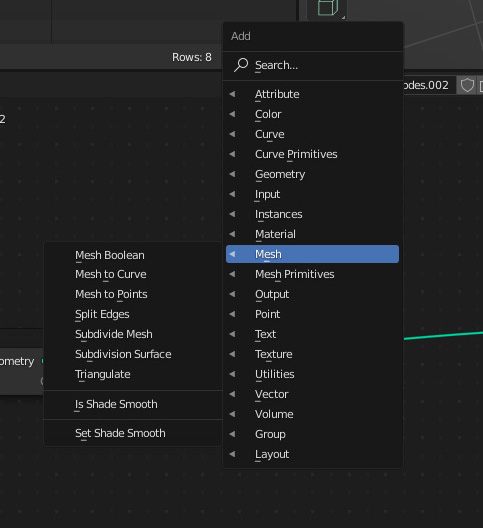Image resolution: width=483 pixels, height=528 pixels.
Task: Click the Rows: 8 status text
Action: (x=192, y=57)
